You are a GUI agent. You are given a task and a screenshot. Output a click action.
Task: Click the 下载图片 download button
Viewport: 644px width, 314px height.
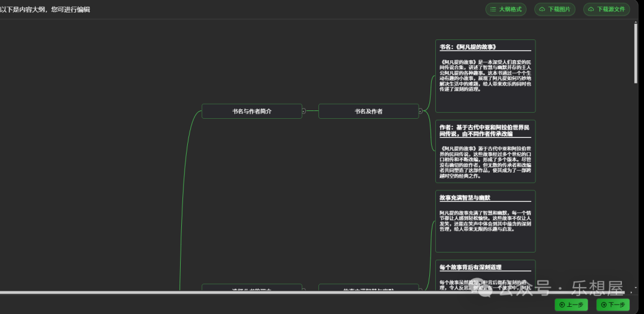click(555, 10)
